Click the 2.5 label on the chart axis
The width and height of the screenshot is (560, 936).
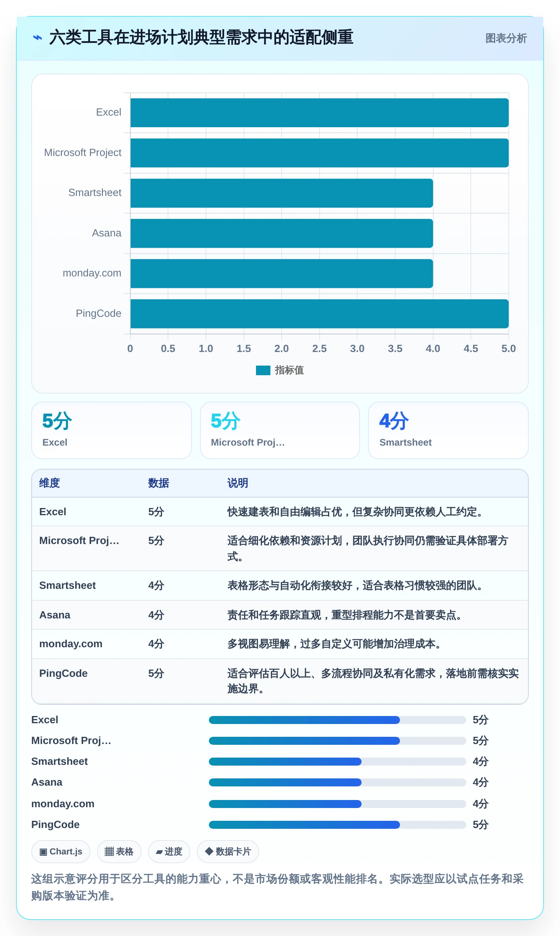pos(320,349)
